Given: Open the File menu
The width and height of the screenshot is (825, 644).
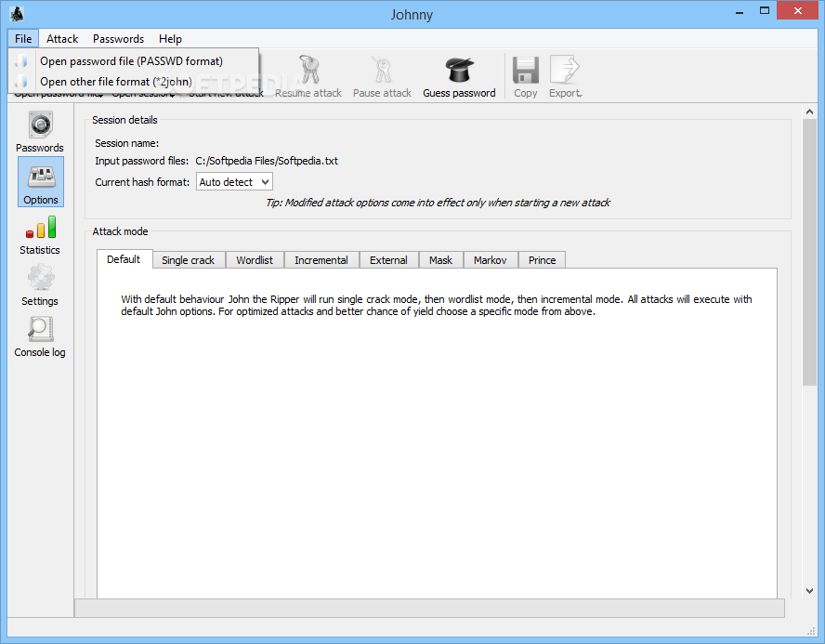Looking at the screenshot, I should tap(23, 39).
